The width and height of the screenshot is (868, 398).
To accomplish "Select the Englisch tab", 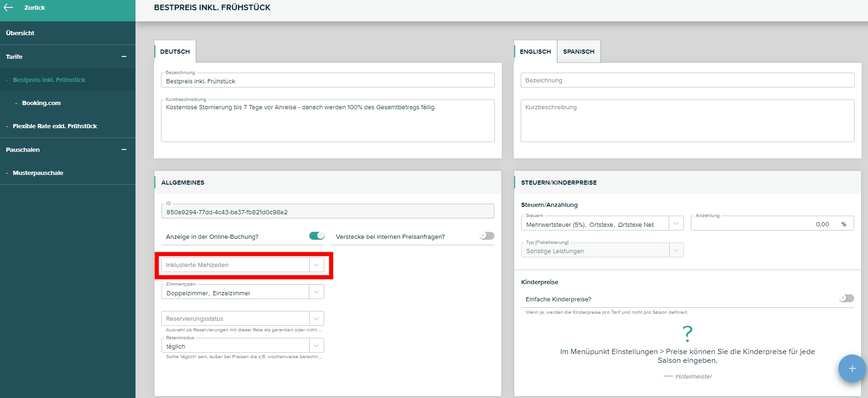I will pos(535,51).
